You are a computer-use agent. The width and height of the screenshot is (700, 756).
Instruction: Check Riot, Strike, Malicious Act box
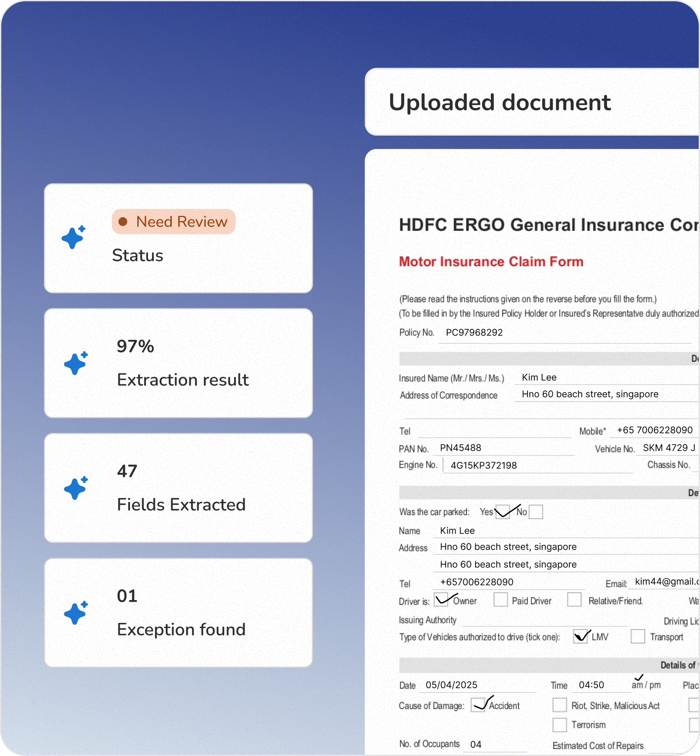click(560, 705)
